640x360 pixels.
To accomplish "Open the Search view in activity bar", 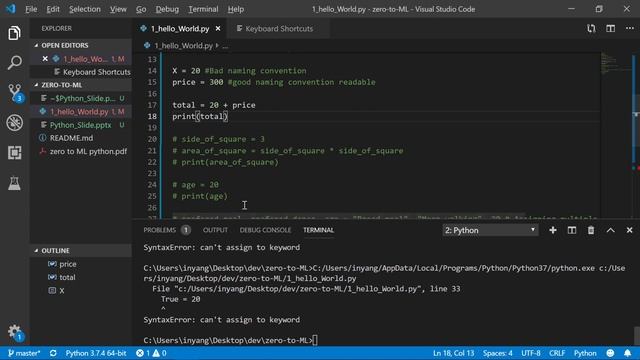I will pyautogui.click(x=14, y=63).
